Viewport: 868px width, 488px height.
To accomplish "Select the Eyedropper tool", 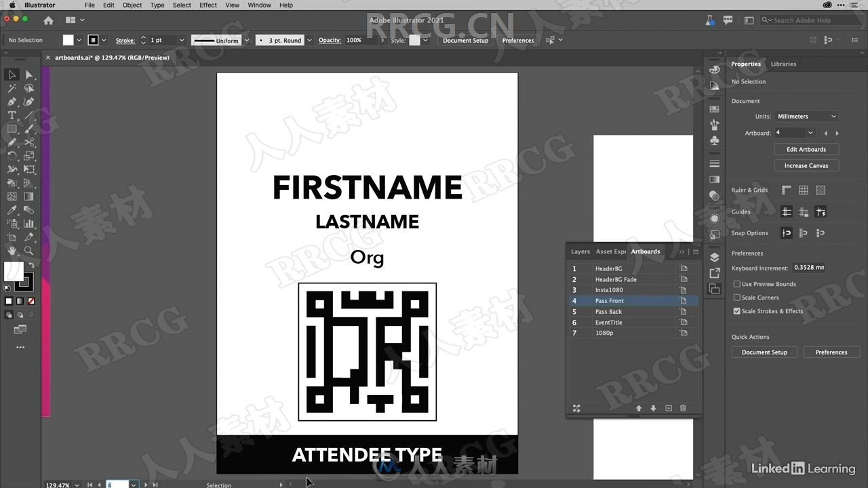I will pos(12,210).
